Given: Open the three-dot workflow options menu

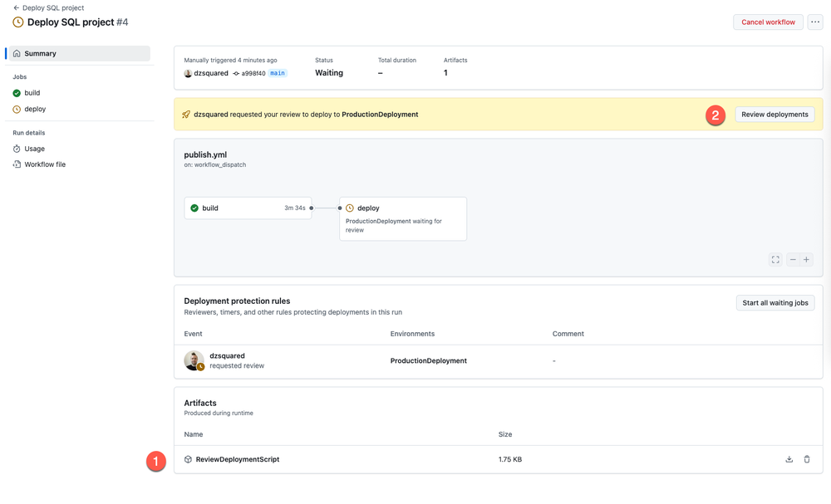Looking at the screenshot, I should pos(815,22).
